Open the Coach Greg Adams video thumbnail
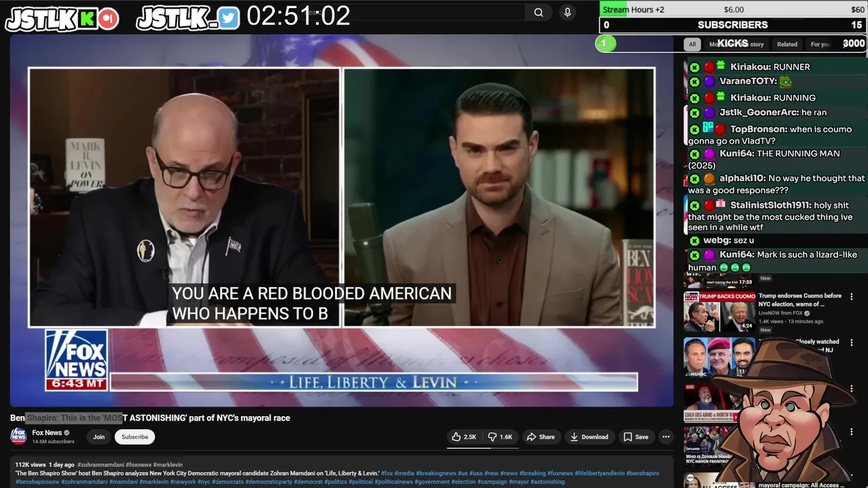Screen dimensions: 868x488 tap(712, 403)
